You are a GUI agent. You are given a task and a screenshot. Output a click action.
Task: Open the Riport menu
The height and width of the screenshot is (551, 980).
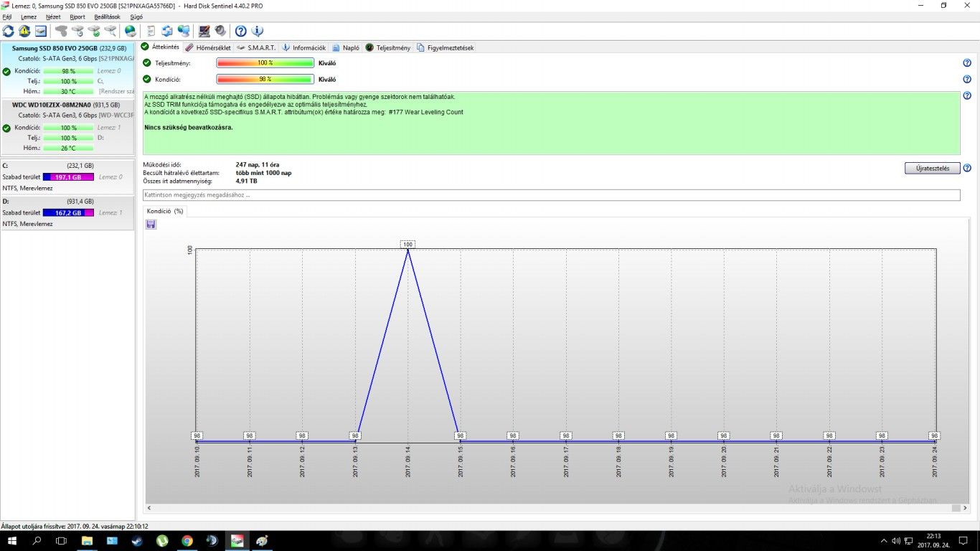click(x=77, y=17)
